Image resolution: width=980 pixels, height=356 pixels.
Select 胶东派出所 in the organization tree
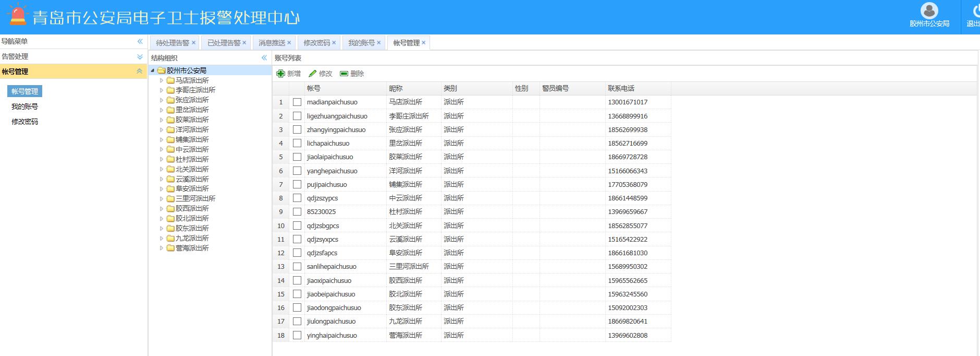192,228
